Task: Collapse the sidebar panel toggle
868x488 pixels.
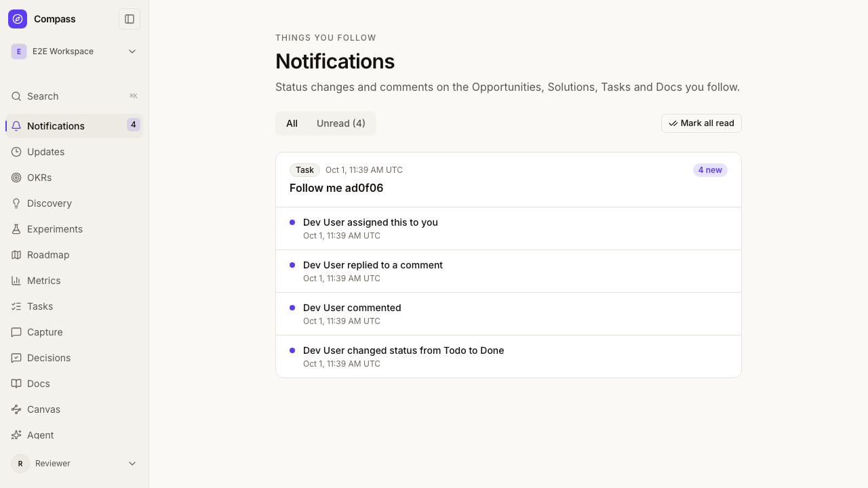Action: [130, 19]
